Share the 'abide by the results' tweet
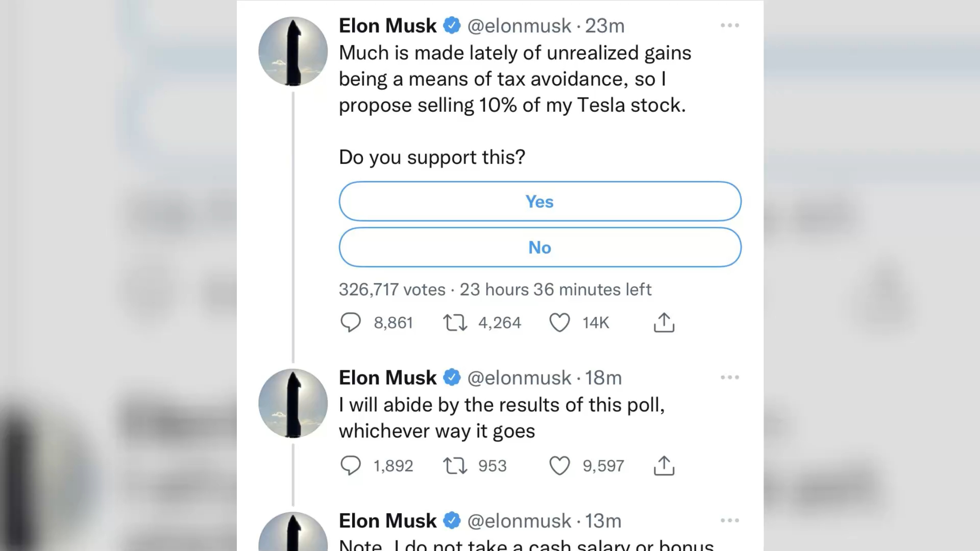Screen dimensions: 980x551 click(x=664, y=465)
